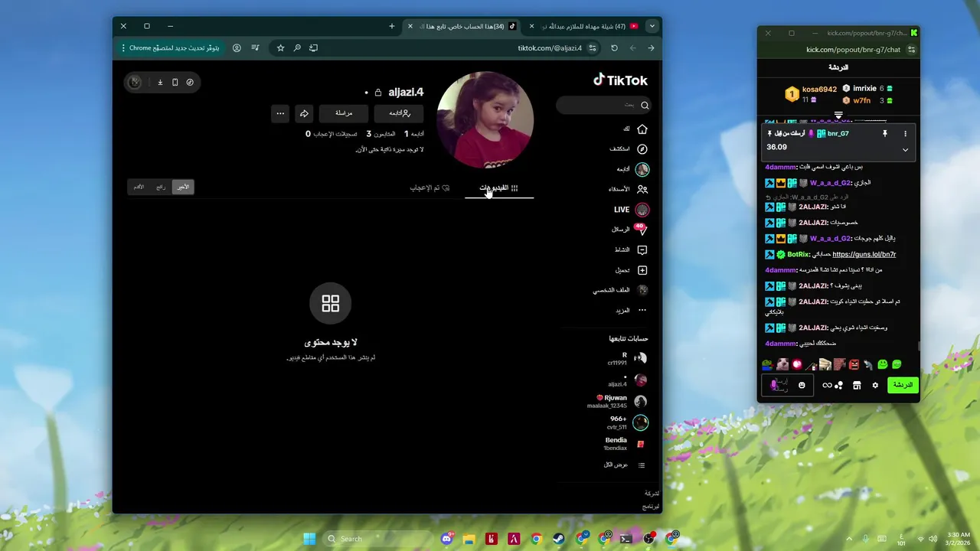Viewport: 980px width, 551px height.
Task: Open TikTok search magnifier icon
Action: (x=645, y=106)
